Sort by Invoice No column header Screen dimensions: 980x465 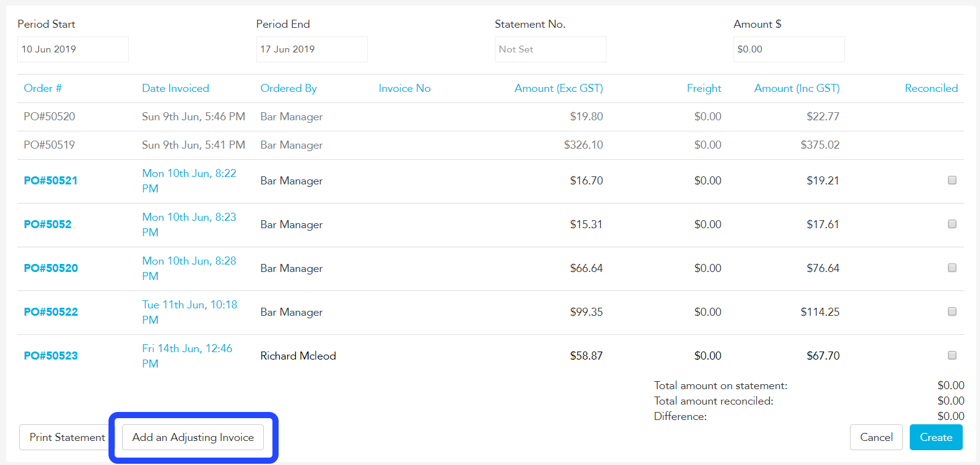click(404, 88)
